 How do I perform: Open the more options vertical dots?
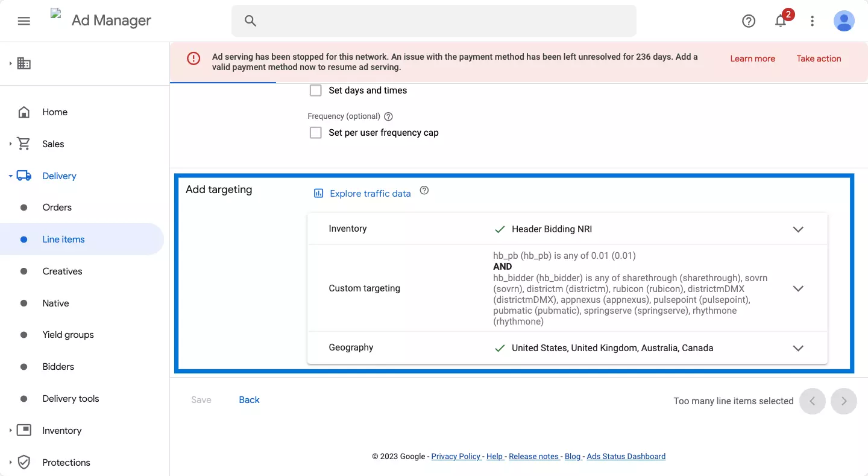[x=813, y=21]
